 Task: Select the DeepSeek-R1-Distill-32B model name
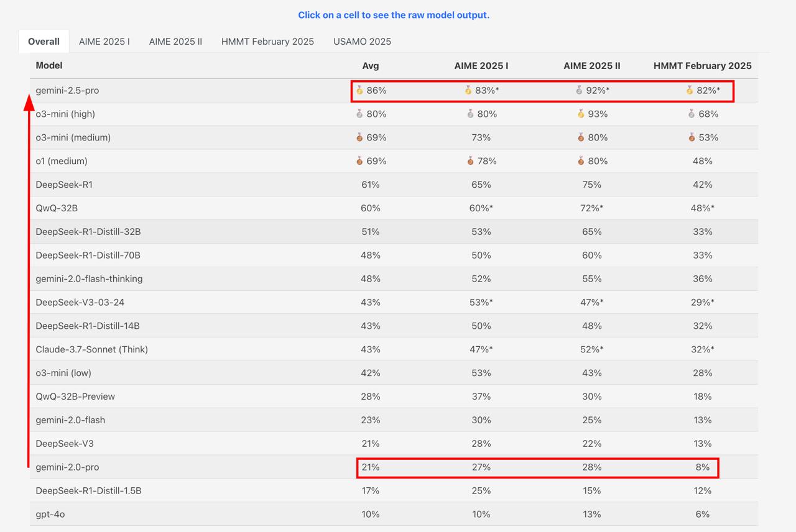pyautogui.click(x=88, y=232)
